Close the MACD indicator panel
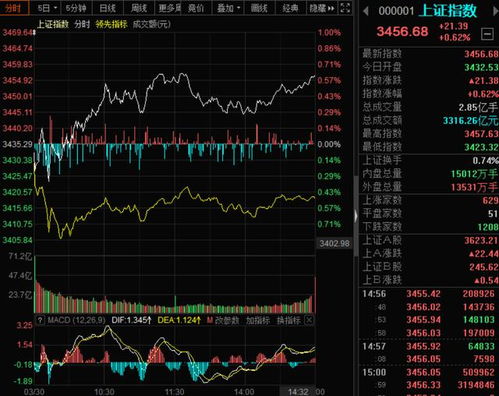This screenshot has width=499, height=396. point(309,320)
